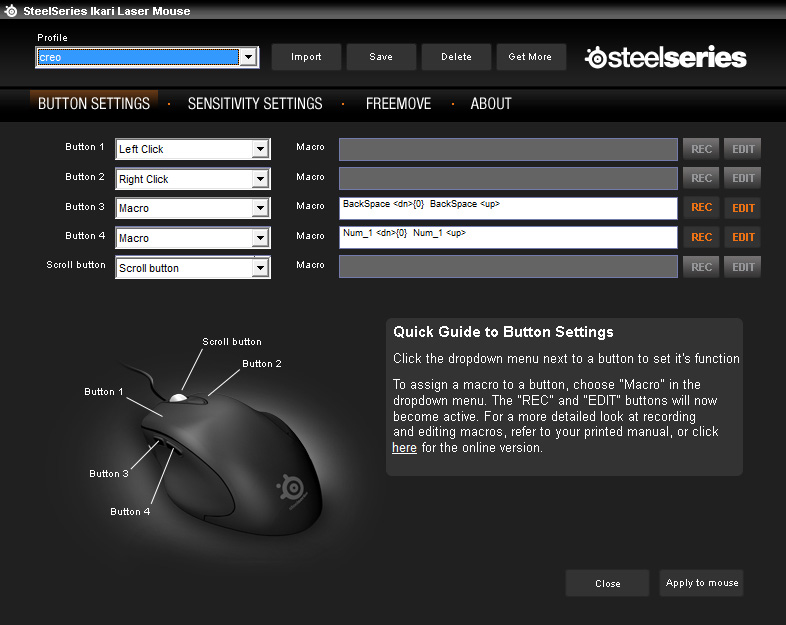Select the creo profile name field
Viewport: 786px width, 625px height.
pyautogui.click(x=138, y=57)
